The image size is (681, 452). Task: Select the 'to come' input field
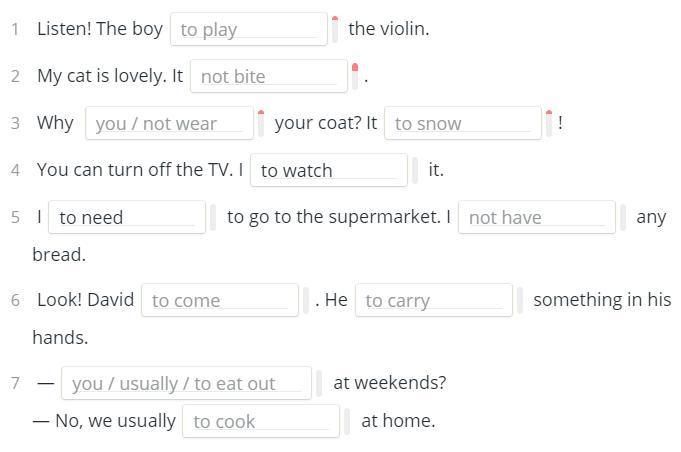(219, 300)
